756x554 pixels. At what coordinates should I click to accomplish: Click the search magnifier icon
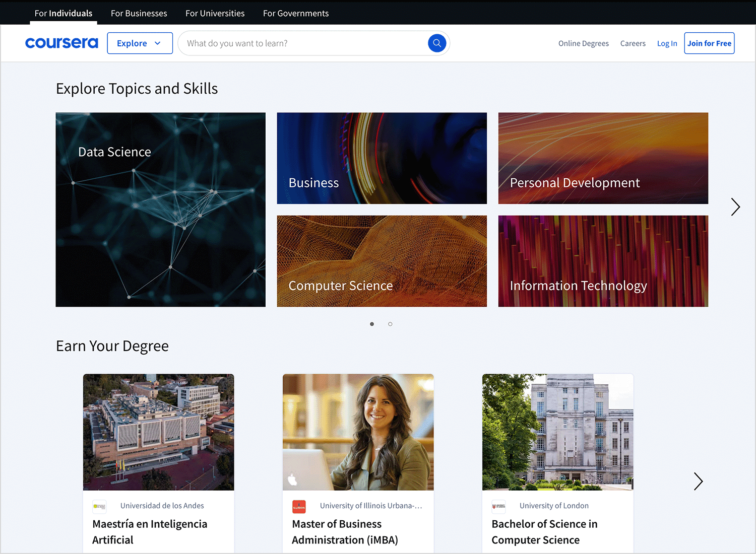pos(436,43)
